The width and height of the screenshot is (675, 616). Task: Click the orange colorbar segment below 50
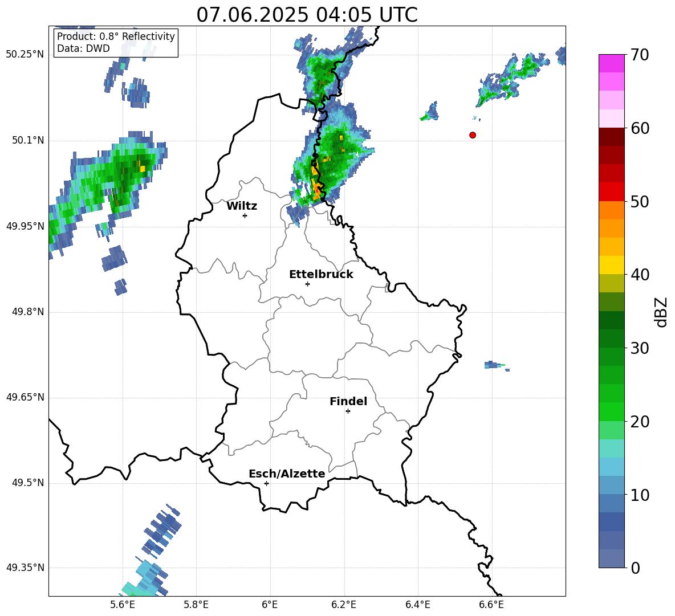coord(611,210)
